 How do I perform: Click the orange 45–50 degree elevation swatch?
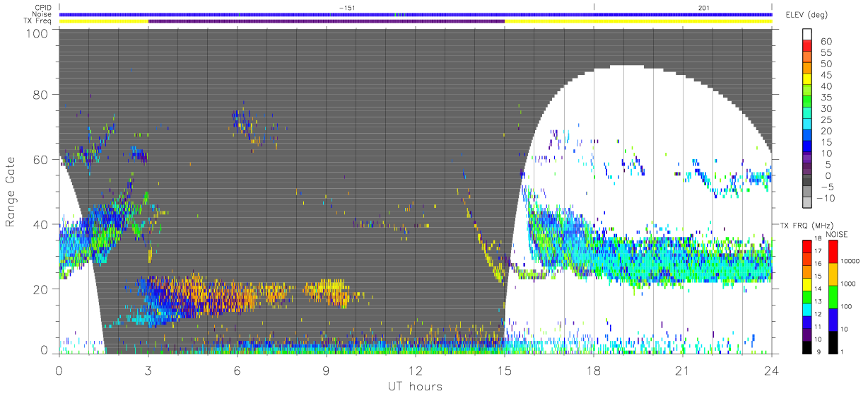click(x=808, y=68)
